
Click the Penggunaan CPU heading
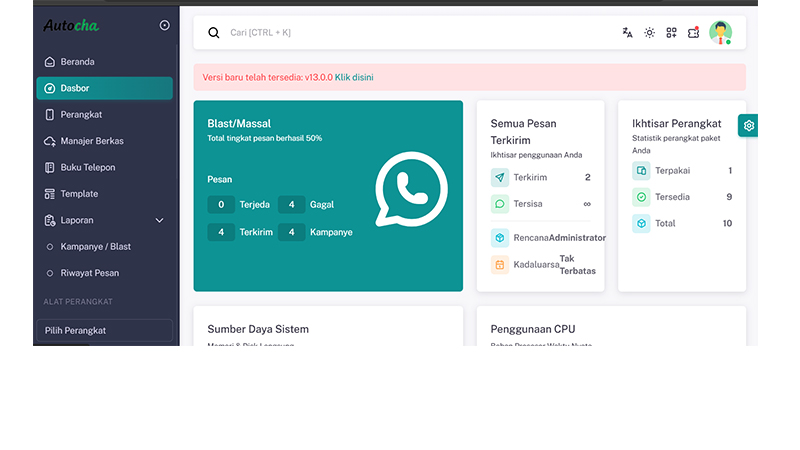(533, 329)
